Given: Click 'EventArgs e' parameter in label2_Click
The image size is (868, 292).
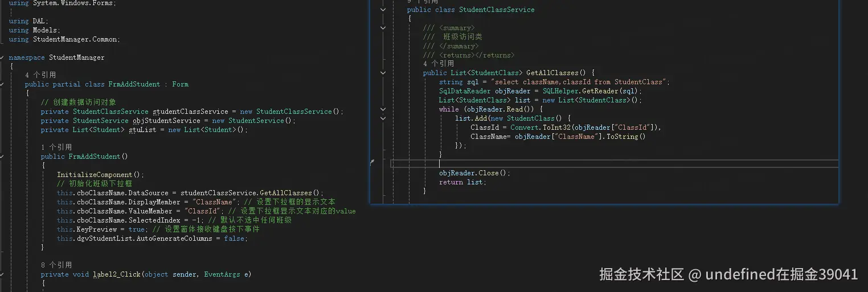Looking at the screenshot, I should (227, 274).
